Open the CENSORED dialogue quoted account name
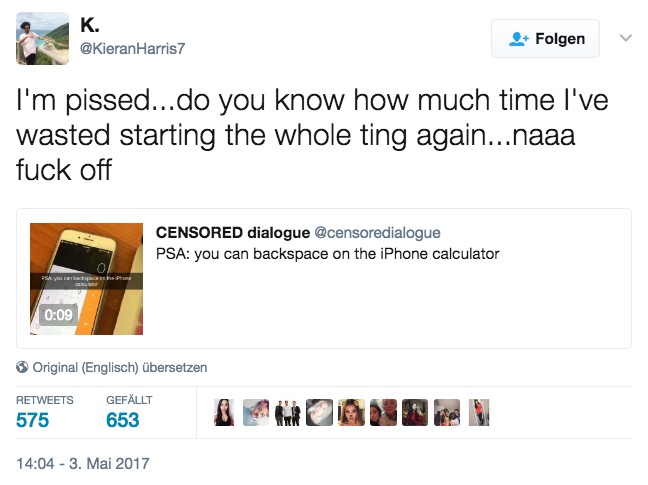This screenshot has height=485, width=648. 233,233
